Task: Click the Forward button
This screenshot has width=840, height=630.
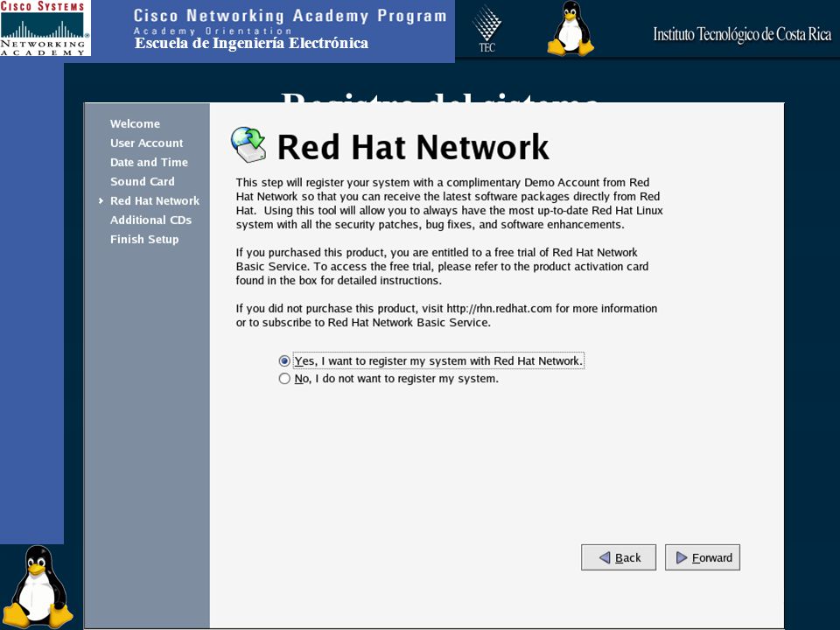Action: point(703,557)
